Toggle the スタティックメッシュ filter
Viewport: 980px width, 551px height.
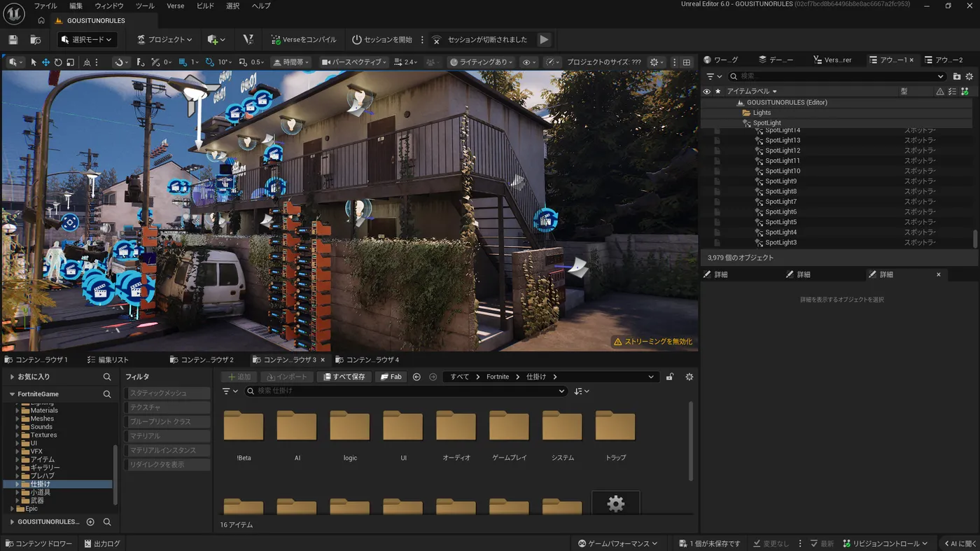click(167, 393)
